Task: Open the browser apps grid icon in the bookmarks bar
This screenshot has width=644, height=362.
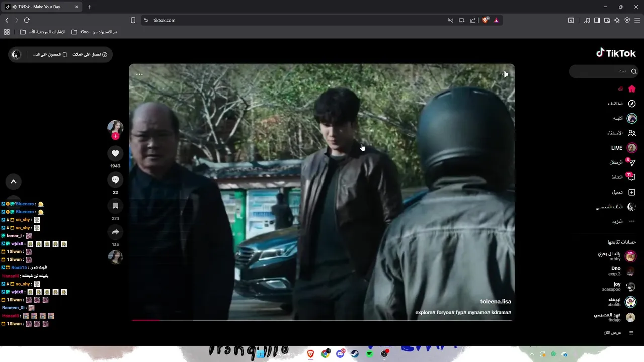Action: [x=7, y=32]
